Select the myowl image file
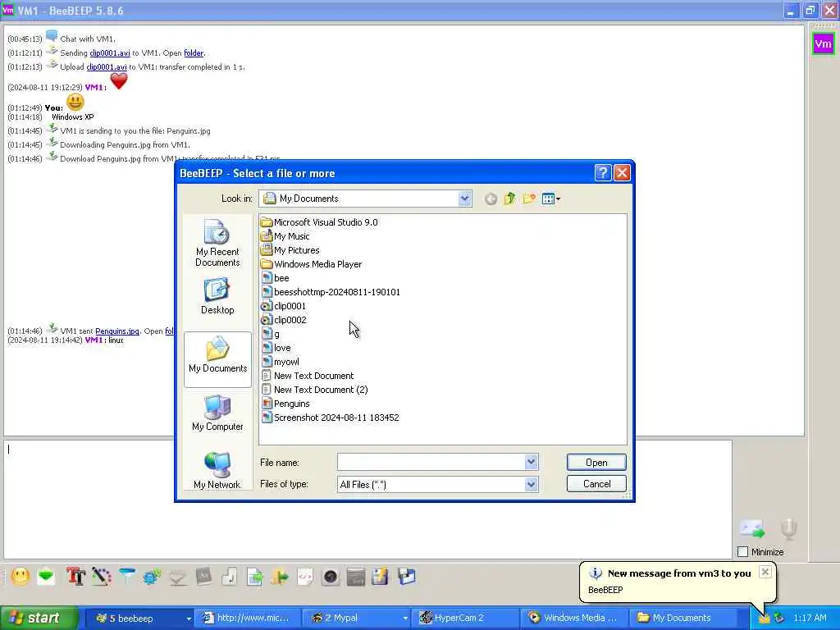 [x=281, y=362]
